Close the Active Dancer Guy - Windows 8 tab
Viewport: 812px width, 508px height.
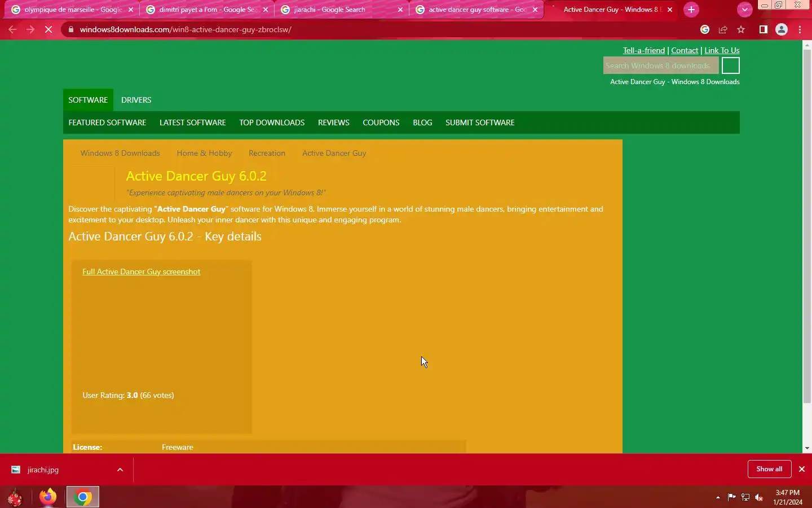pyautogui.click(x=670, y=10)
